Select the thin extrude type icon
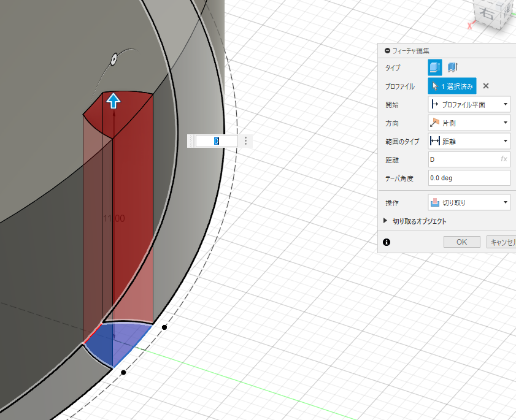Screen dimensions: 516x420 click(x=453, y=67)
